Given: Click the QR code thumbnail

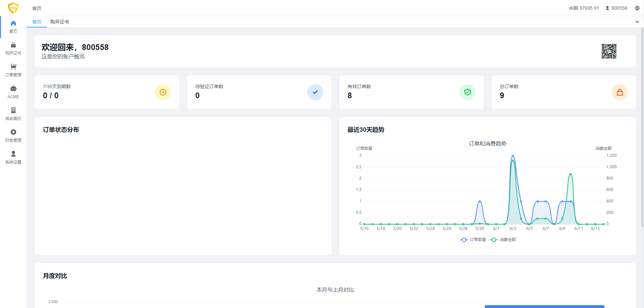Looking at the screenshot, I should tap(609, 51).
